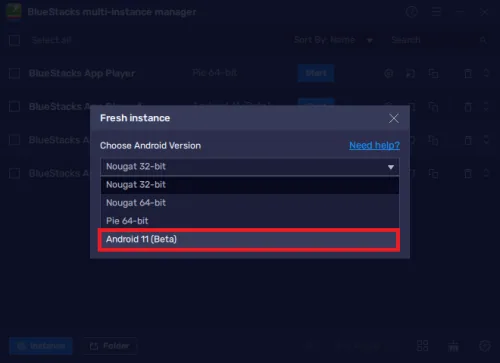This screenshot has width=500, height=363.
Task: Open settings gear for first instance
Action: [389, 73]
